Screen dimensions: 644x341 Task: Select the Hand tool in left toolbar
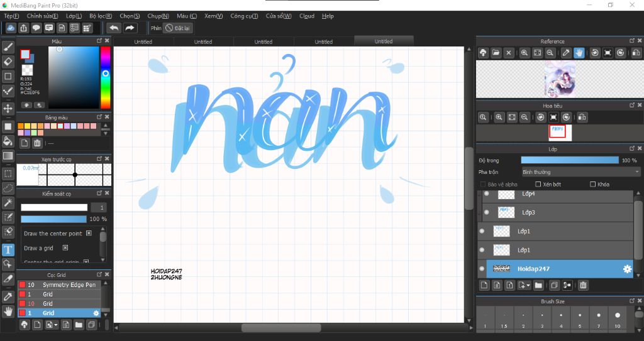(8, 311)
